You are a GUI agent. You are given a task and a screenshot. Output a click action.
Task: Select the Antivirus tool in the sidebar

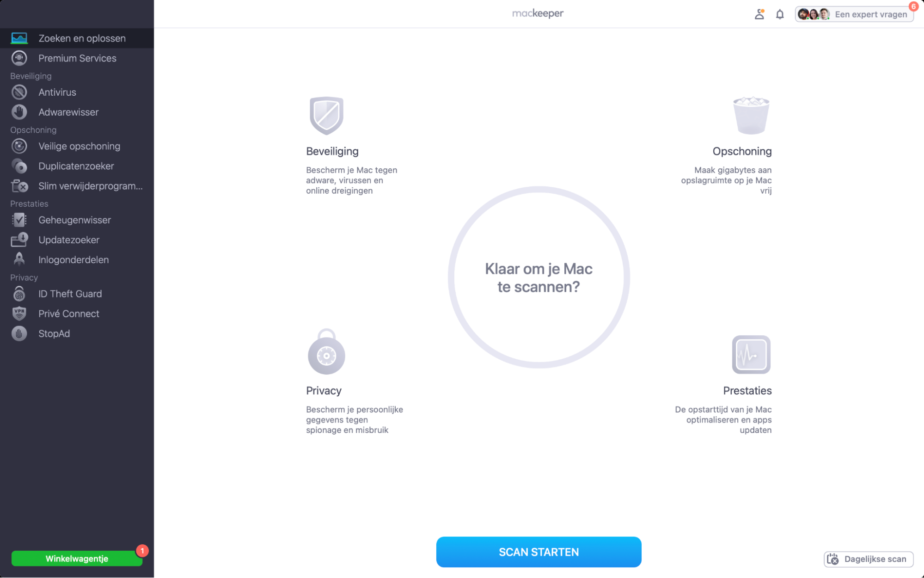(x=19, y=92)
